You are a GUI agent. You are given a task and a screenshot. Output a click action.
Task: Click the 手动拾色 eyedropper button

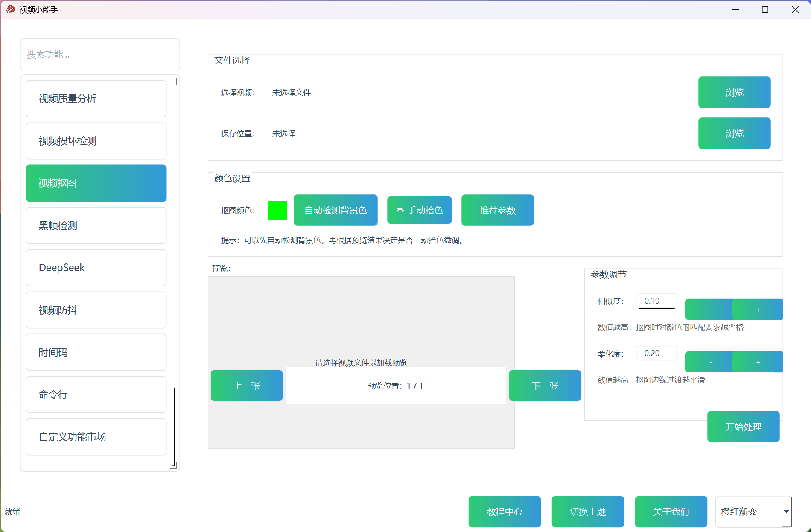[x=419, y=210]
